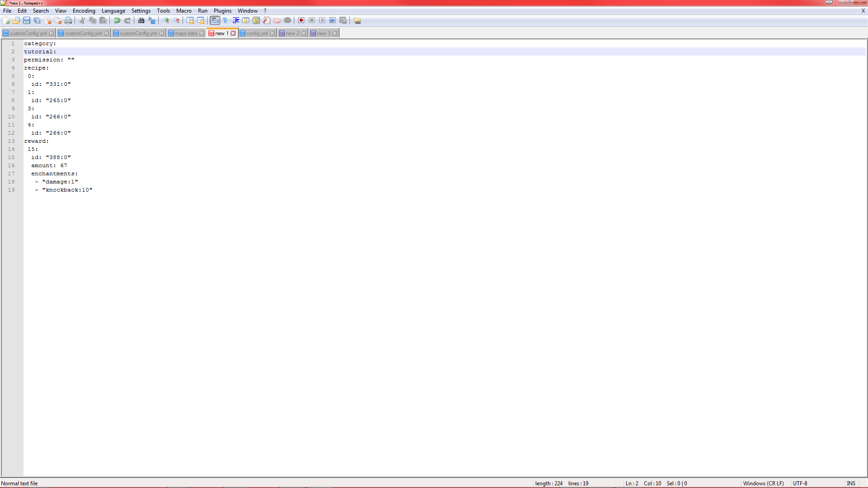
Task: Toggle synchronize vertical scrolling icon
Action: (x=190, y=20)
